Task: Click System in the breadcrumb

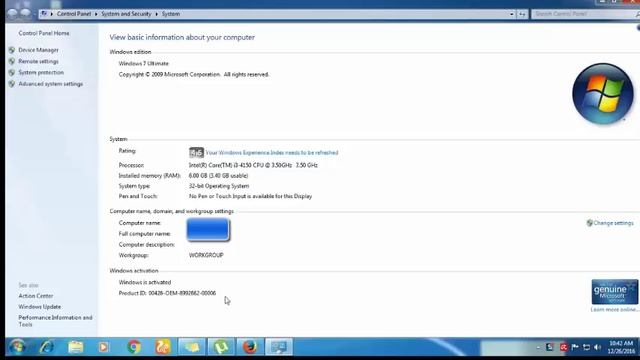Action: click(x=171, y=14)
